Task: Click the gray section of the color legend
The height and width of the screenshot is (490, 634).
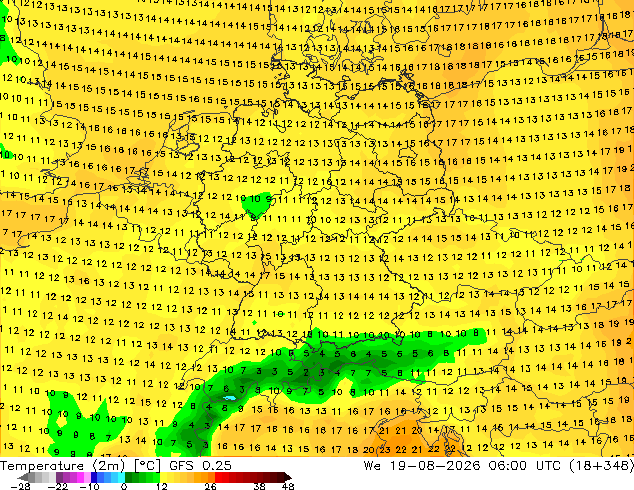Action: point(42,477)
